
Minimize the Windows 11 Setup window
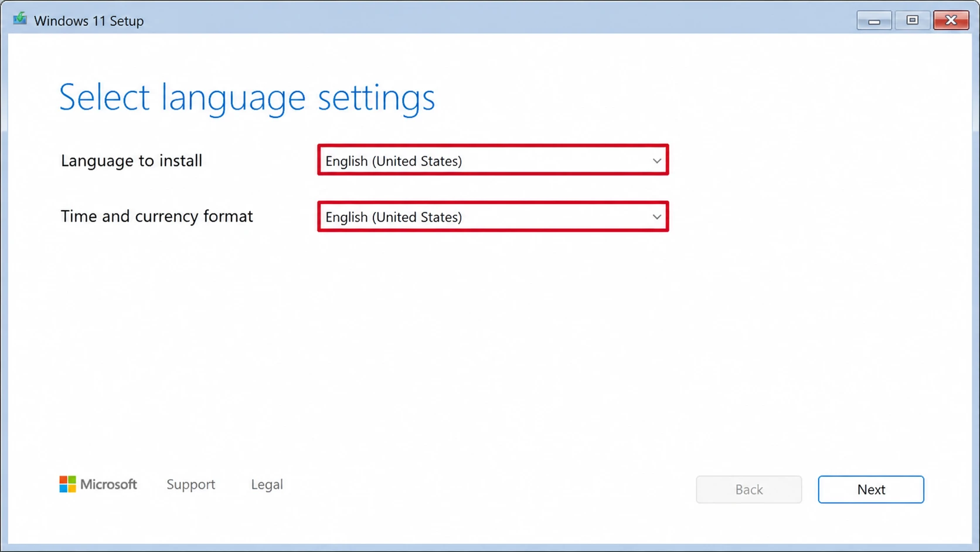pyautogui.click(x=873, y=21)
